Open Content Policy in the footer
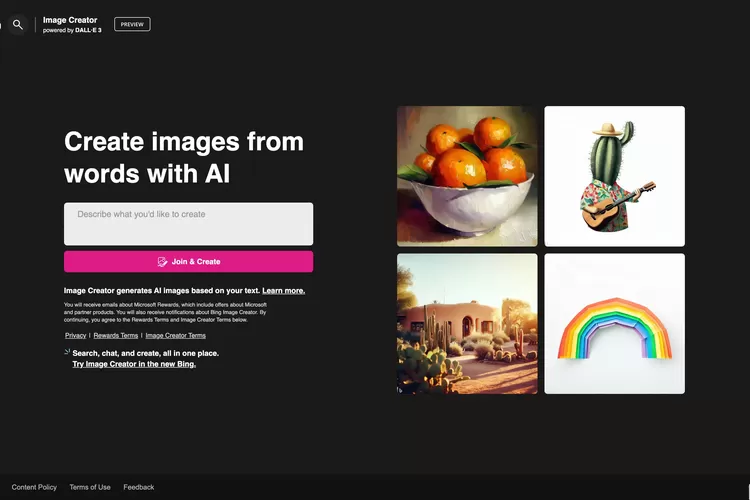Screen dimensions: 750x500 click(x=34, y=487)
